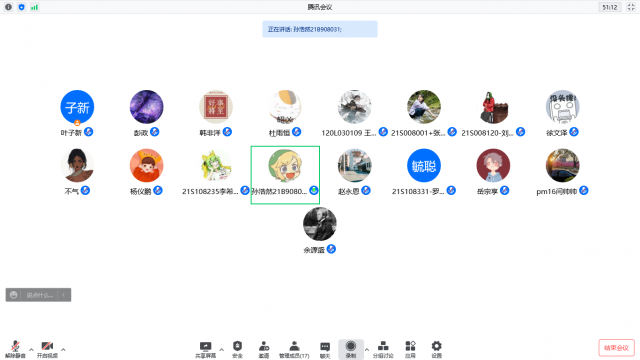Viewport: 640px width, 360px height.
Task: Click the Share Screen icon
Action: click(205, 349)
